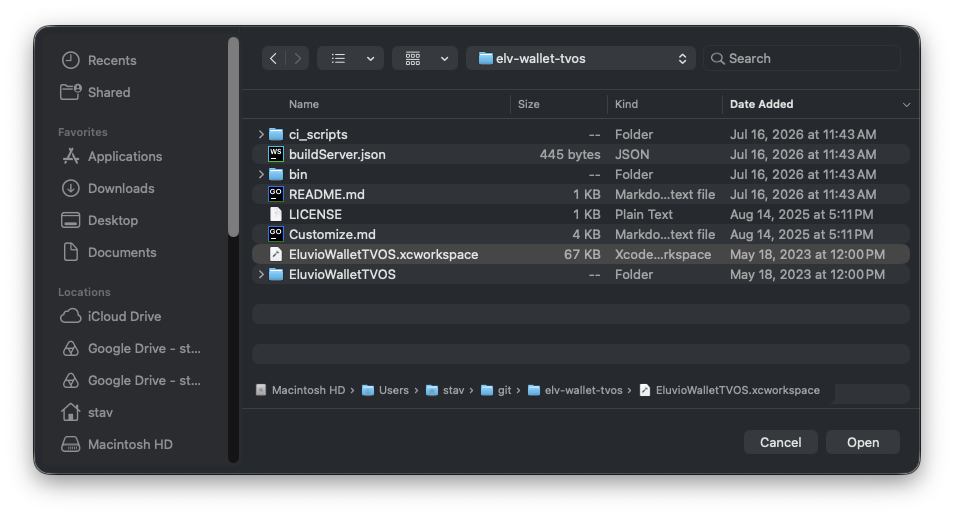
Task: Click the 445 bytes size value
Action: coord(570,154)
